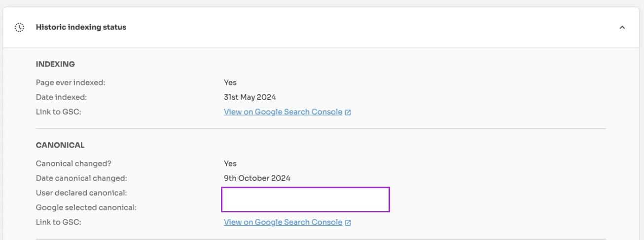This screenshot has width=644, height=240.
Task: Click the clock icon beside Historic indexing status
Action: click(19, 27)
